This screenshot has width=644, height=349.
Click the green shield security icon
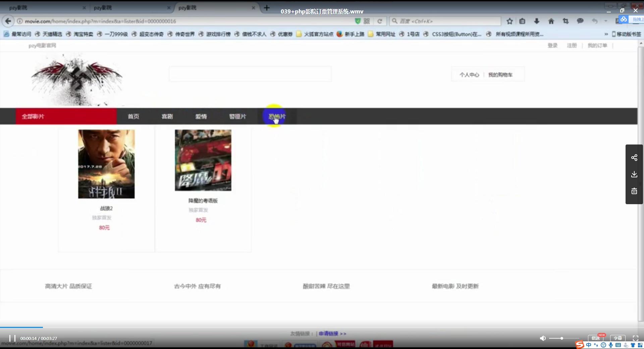(358, 21)
